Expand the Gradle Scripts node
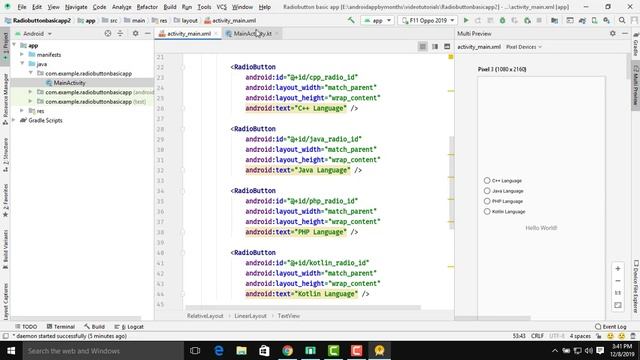This screenshot has width=640, height=360. click(14, 120)
